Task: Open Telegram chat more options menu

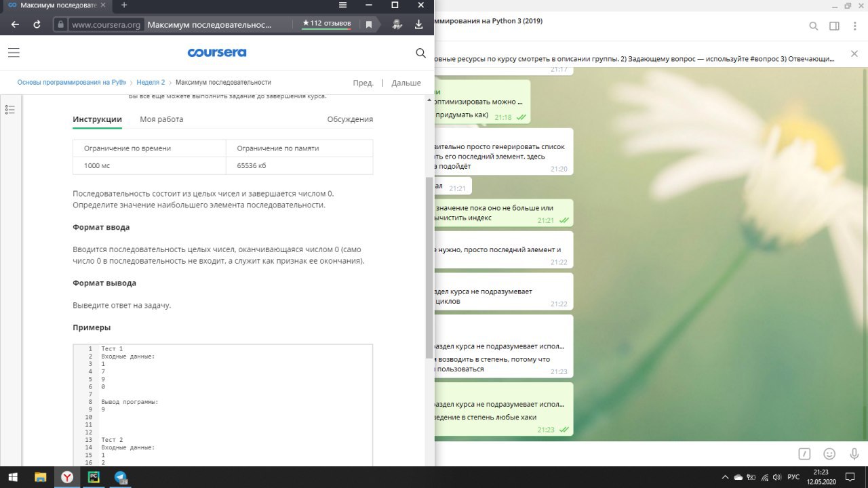Action: (854, 26)
